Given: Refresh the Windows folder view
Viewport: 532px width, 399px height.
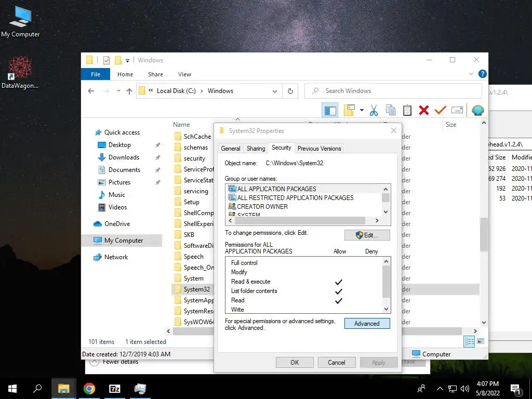Looking at the screenshot, I should 290,91.
